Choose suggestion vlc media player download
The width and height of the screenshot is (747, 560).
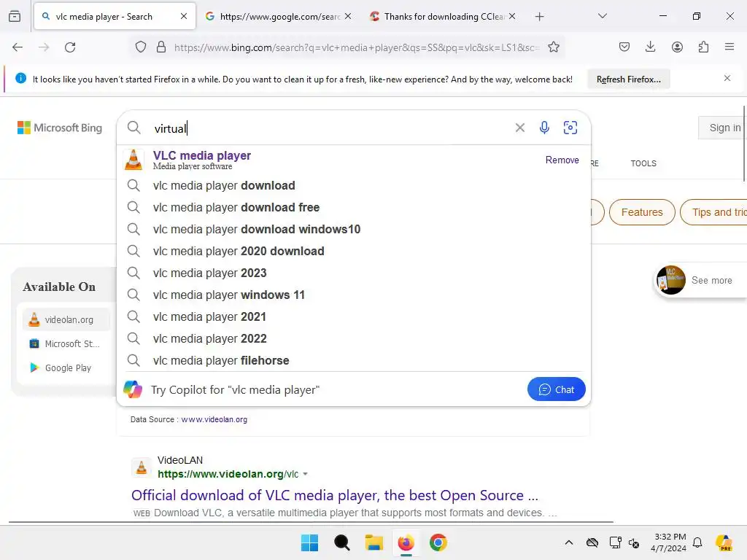tap(354, 185)
